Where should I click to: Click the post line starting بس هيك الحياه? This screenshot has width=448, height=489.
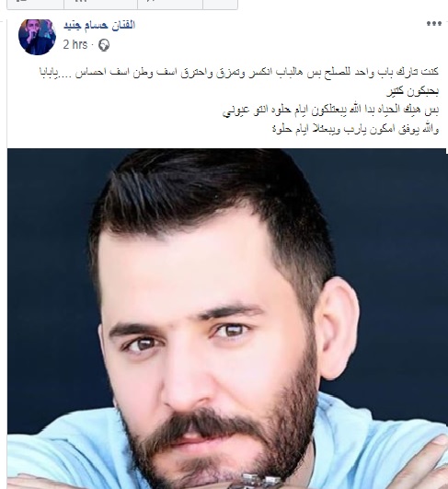[x=330, y=110]
